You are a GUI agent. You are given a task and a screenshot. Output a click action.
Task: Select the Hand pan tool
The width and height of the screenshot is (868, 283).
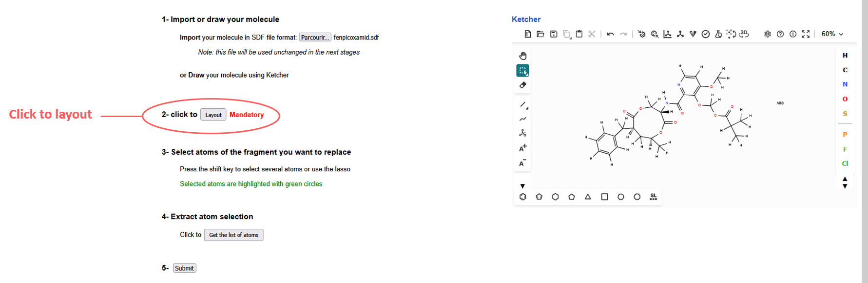tap(522, 56)
